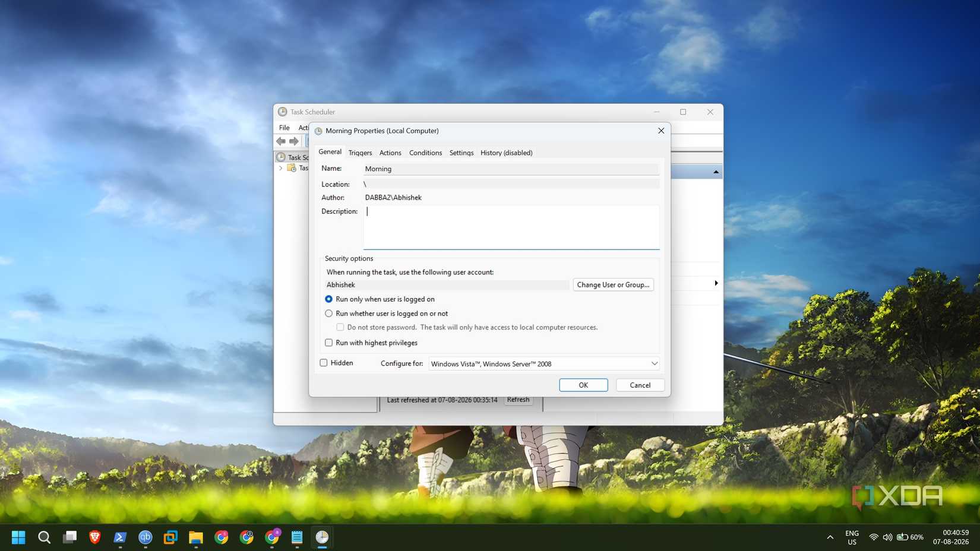Screen dimensions: 980x551
Task: Check the Hidden checkbox
Action: (324, 363)
